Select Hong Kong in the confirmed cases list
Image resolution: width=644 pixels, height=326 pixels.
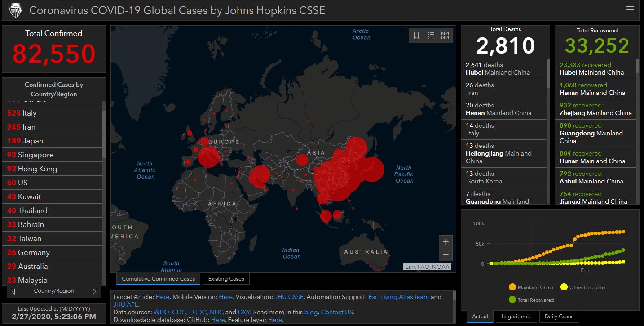(x=53, y=169)
